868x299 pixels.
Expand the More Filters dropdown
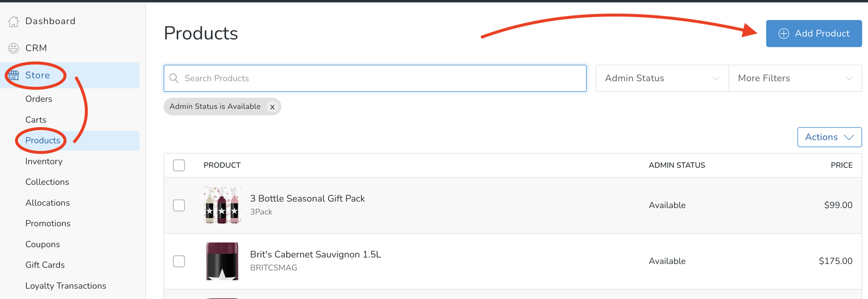(795, 78)
